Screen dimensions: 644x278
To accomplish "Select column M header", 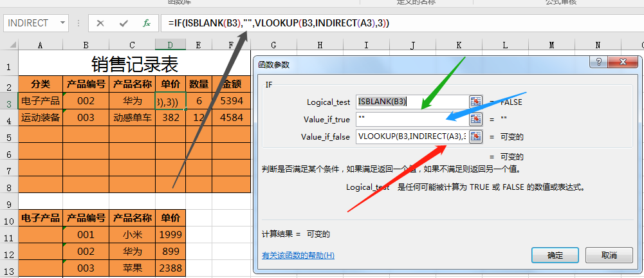I will pyautogui.click(x=551, y=45).
